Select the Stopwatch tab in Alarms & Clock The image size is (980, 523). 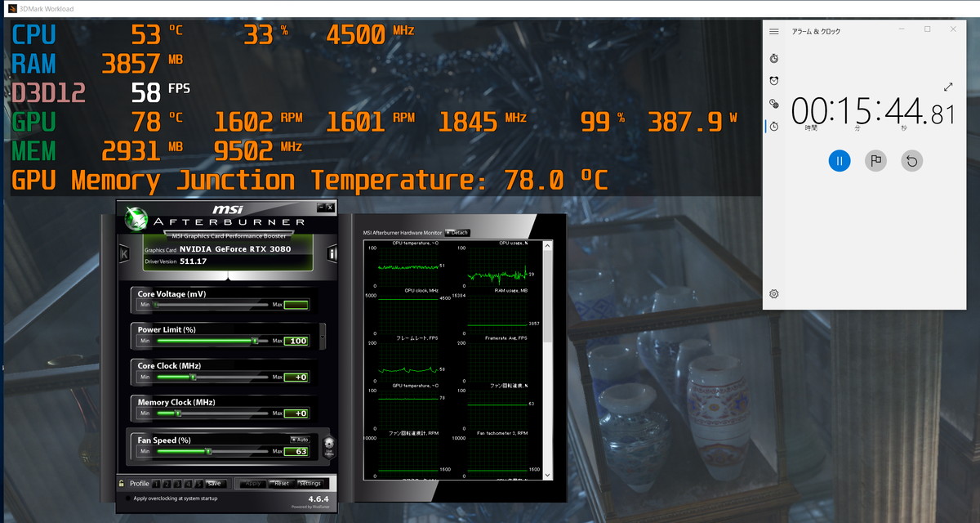[x=774, y=126]
